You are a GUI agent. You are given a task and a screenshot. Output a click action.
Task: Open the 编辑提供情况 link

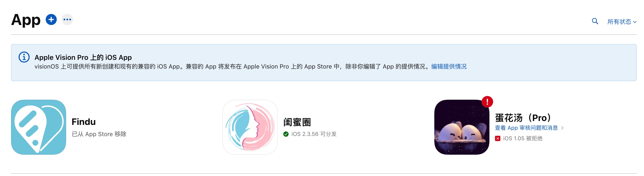pyautogui.click(x=449, y=66)
